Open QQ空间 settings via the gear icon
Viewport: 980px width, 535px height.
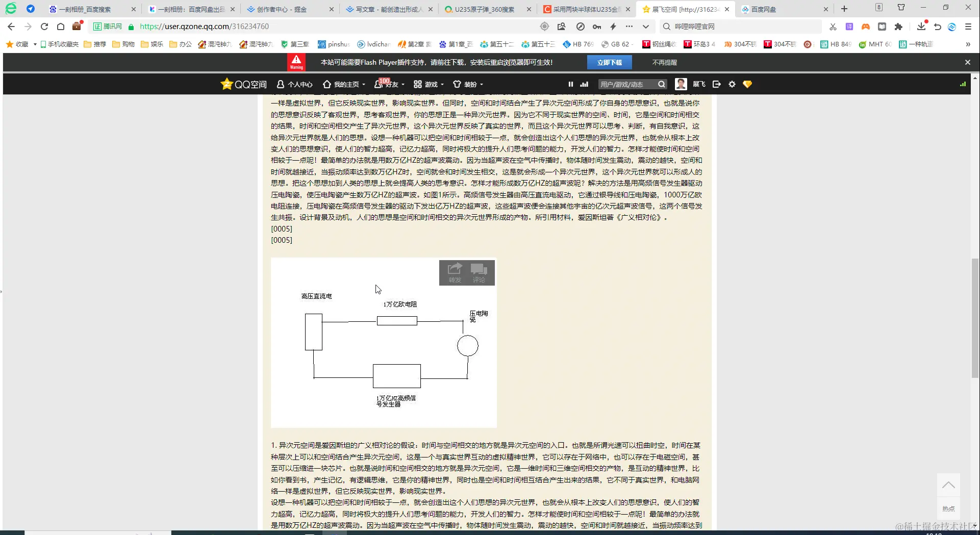[732, 84]
